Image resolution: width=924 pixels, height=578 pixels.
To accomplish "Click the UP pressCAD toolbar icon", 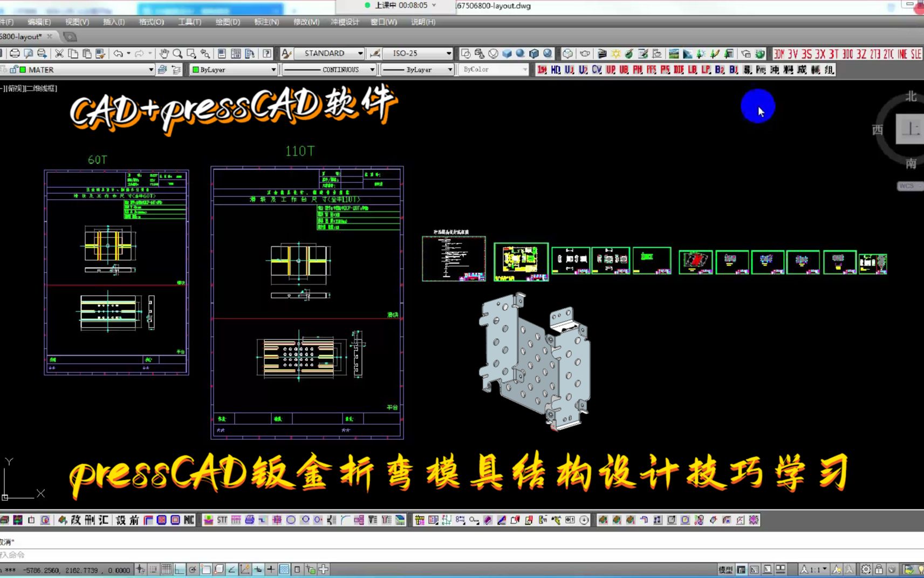I will [x=611, y=70].
